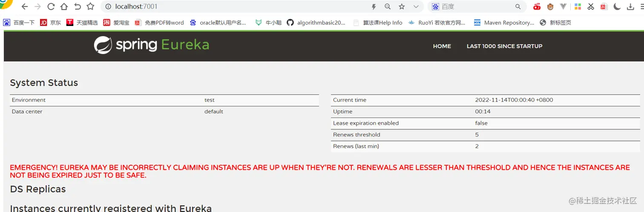
Task: Open the 天猫精选 bookmark
Action: pos(82,23)
